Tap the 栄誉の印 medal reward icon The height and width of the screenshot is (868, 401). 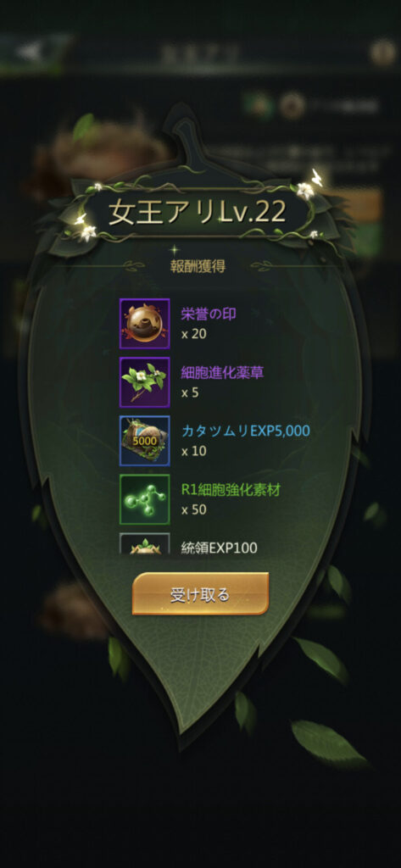(x=145, y=324)
